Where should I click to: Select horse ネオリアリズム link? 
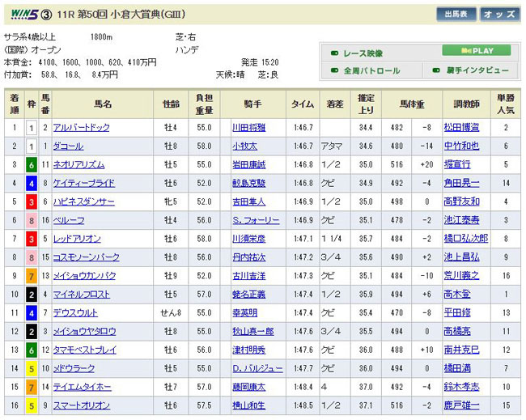[78, 165]
